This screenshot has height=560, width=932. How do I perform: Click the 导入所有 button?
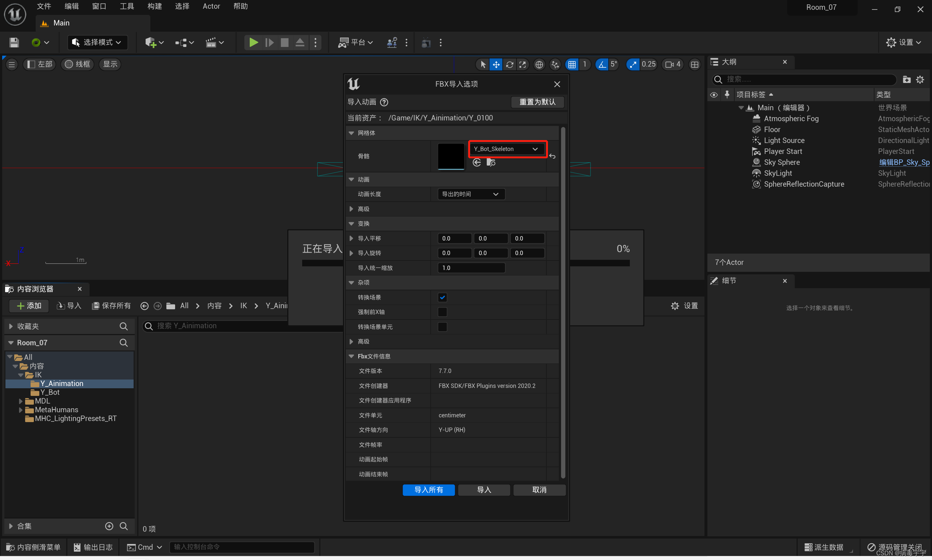pos(429,490)
